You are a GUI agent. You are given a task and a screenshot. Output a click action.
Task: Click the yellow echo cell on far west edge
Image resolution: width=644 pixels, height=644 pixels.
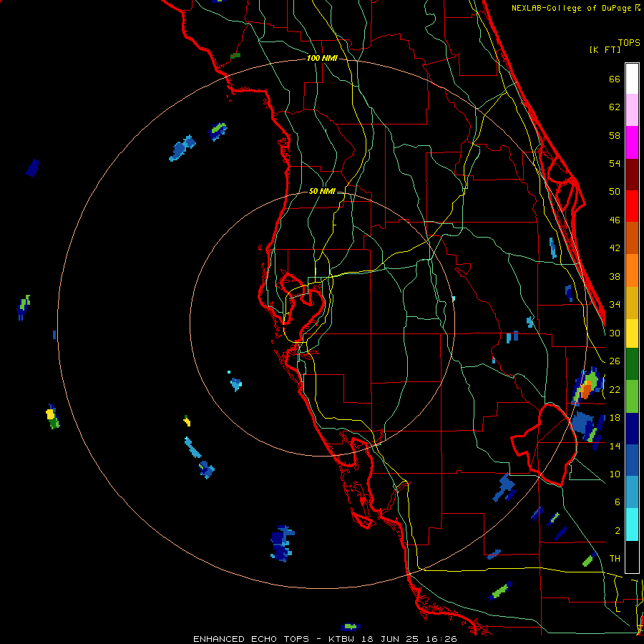tap(52, 416)
